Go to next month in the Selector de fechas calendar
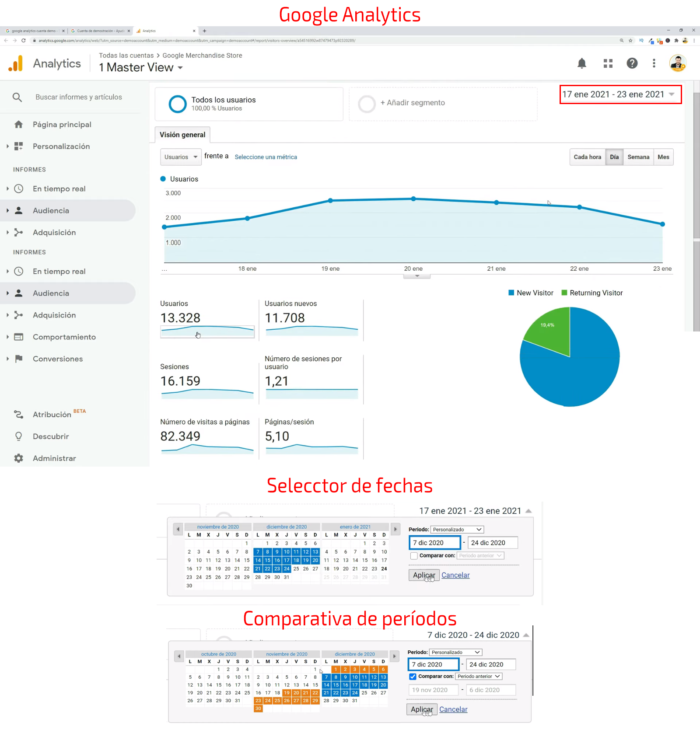Viewport: 700px width, 729px height. click(395, 529)
